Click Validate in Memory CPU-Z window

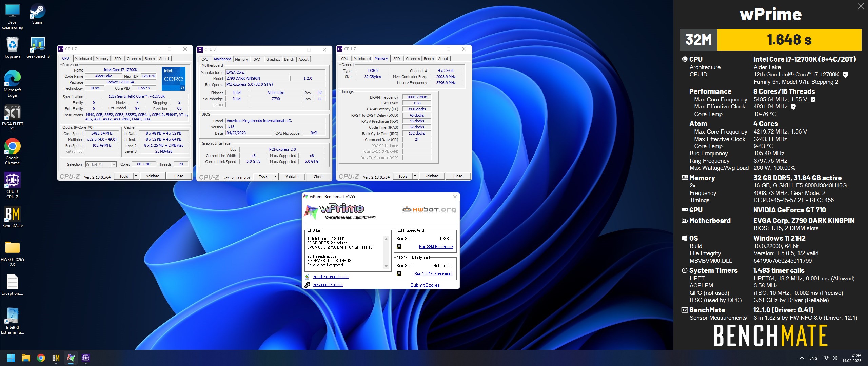[x=432, y=176]
